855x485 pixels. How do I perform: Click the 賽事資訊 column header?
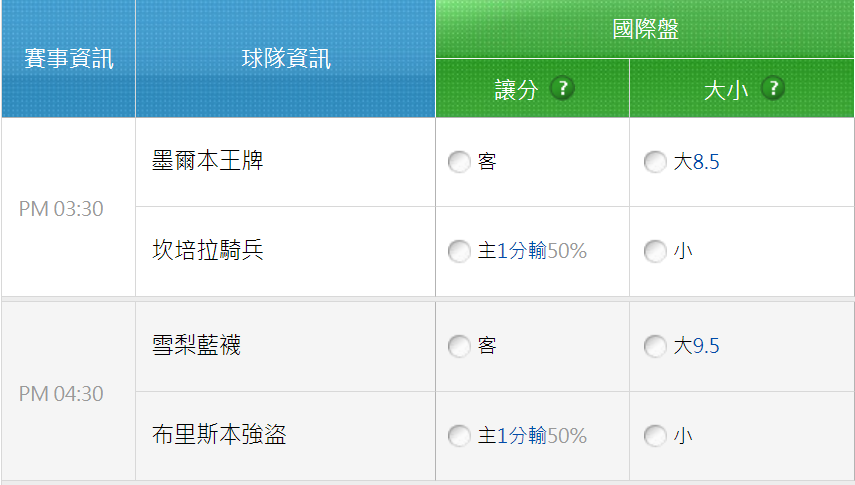click(x=69, y=58)
